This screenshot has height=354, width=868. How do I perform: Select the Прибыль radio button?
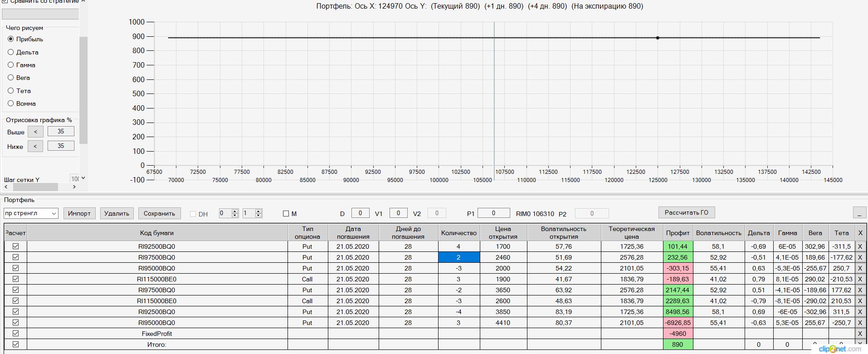coord(11,39)
